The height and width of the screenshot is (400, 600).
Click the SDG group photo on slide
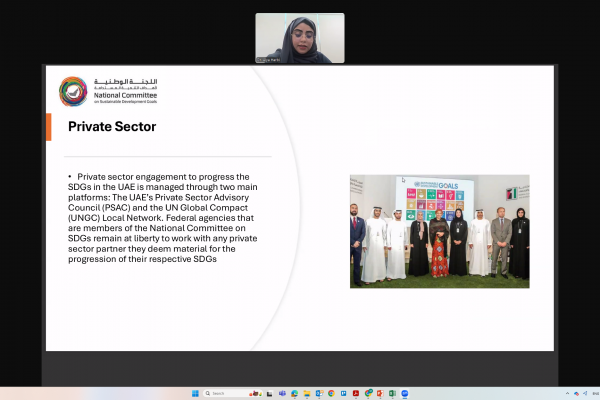tap(439, 231)
